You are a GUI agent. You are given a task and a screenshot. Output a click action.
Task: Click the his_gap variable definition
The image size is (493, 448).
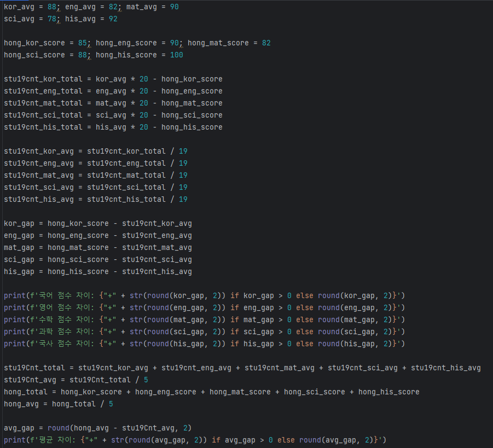(x=19, y=272)
